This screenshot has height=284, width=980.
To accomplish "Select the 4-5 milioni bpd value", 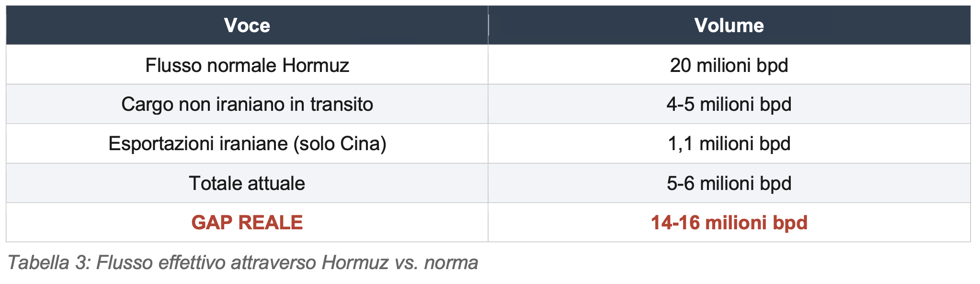I will coord(729,105).
